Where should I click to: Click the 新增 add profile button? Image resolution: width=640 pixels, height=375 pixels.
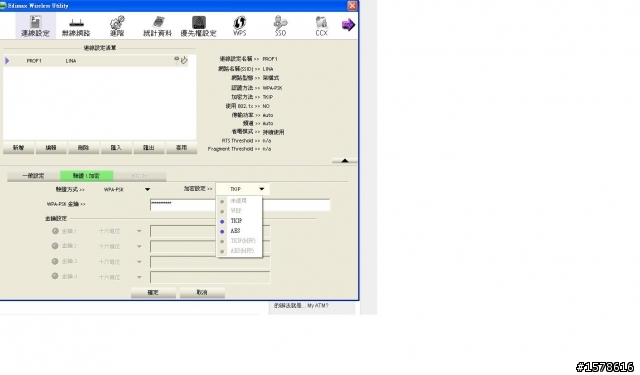(x=18, y=148)
